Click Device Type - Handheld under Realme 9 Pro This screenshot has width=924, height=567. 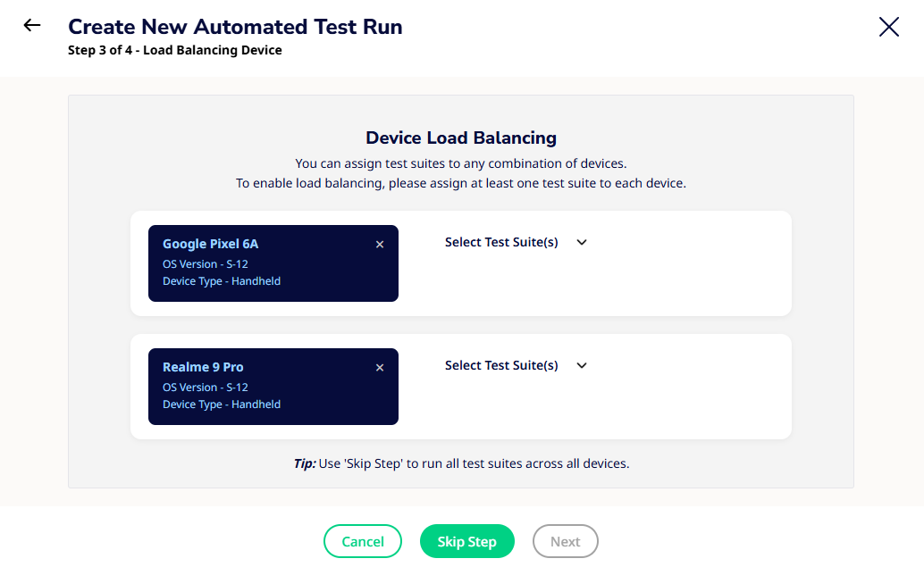pyautogui.click(x=222, y=404)
